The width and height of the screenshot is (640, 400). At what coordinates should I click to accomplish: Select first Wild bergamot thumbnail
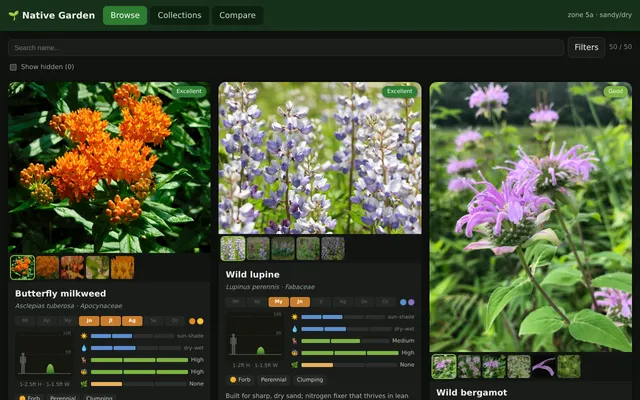444,367
